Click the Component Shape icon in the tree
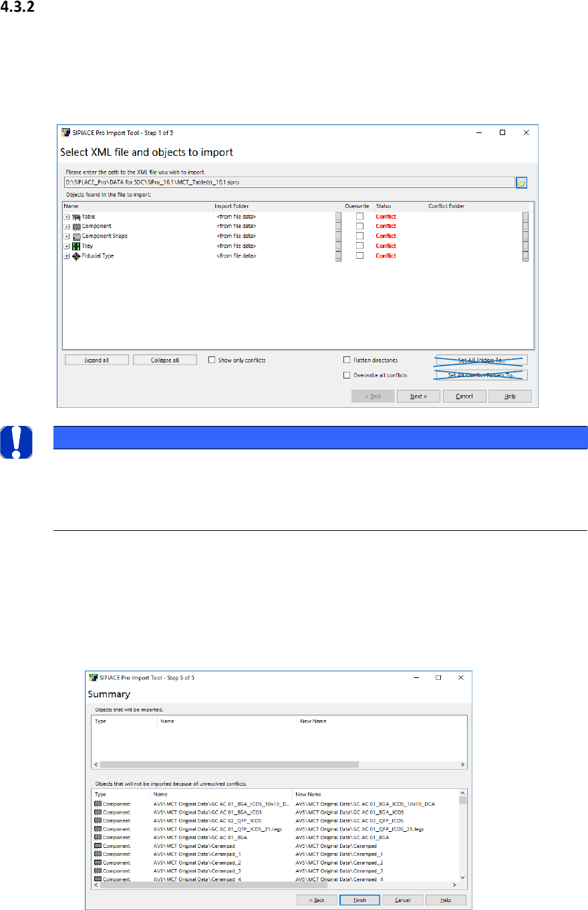Image resolution: width=588 pixels, height=910 pixels. [76, 236]
